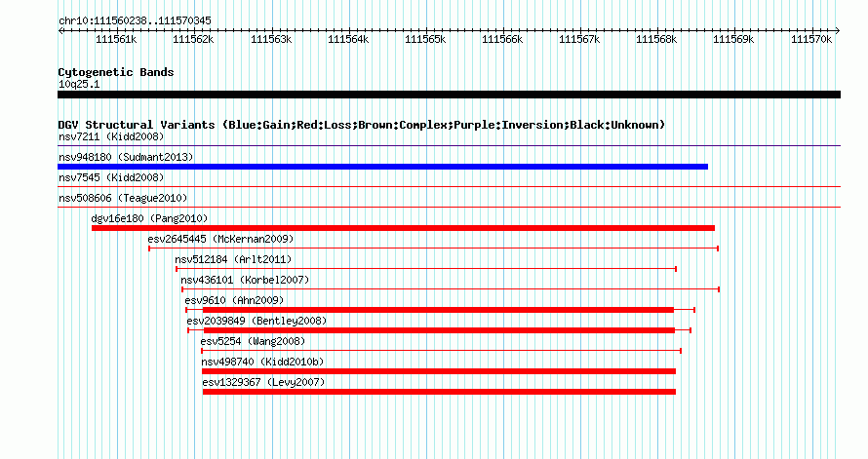Image resolution: width=868 pixels, height=459 pixels.
Task: Click the 111567k ruler tick label
Action: pos(579,39)
